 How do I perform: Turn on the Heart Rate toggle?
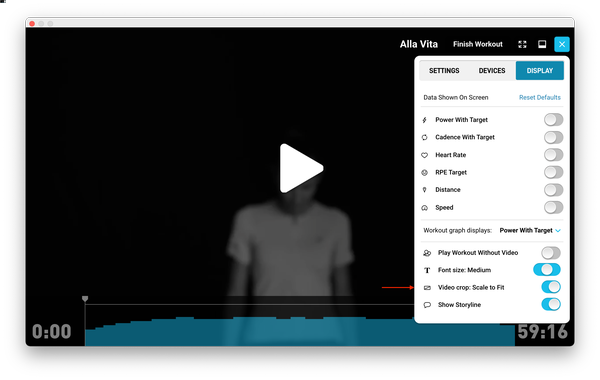point(553,155)
